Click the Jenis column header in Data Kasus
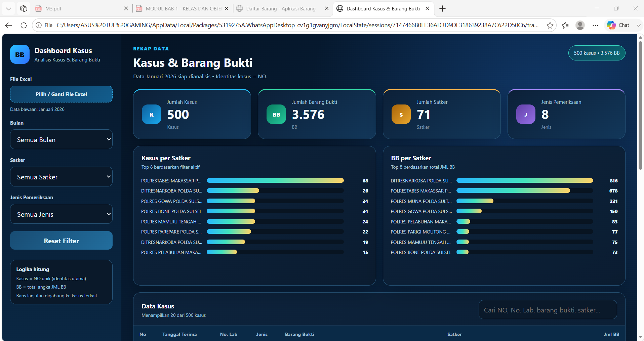The height and width of the screenshot is (341, 644). [262, 334]
